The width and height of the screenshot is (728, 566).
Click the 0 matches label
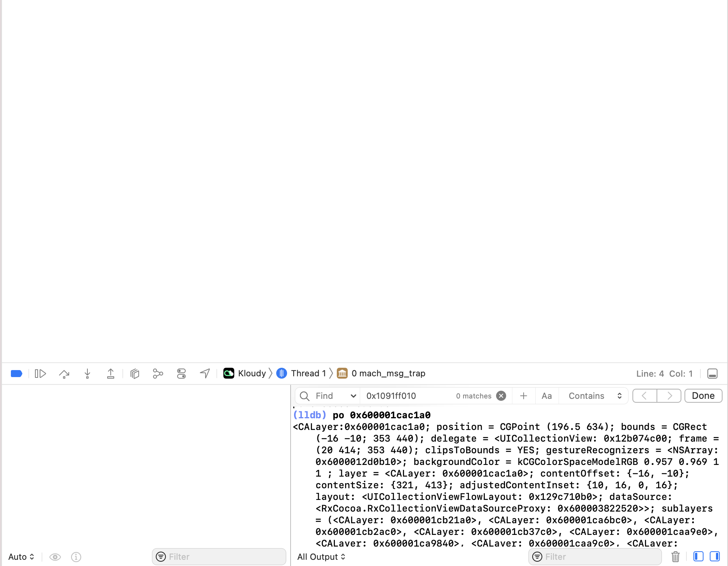tap(474, 396)
